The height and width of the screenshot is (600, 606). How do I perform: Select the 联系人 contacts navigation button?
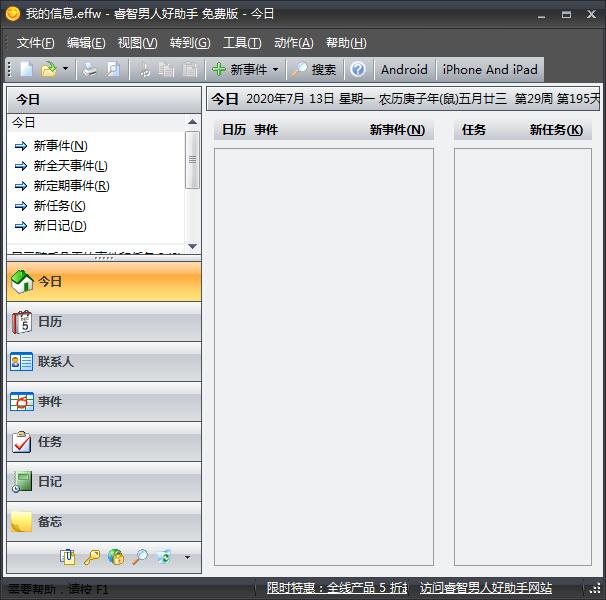(104, 362)
